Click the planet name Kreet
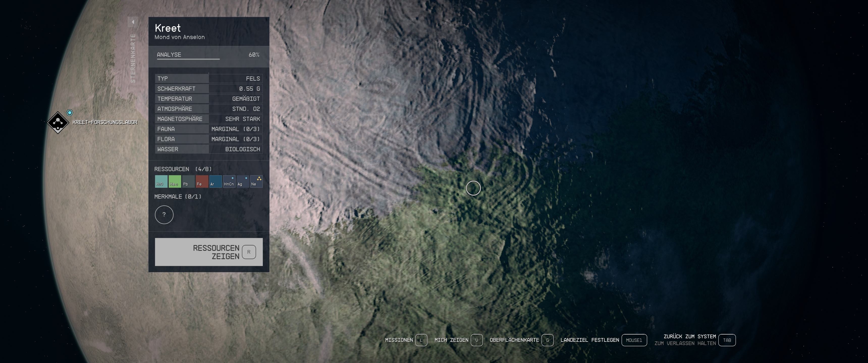Viewport: 868px width, 363px height. (x=168, y=28)
